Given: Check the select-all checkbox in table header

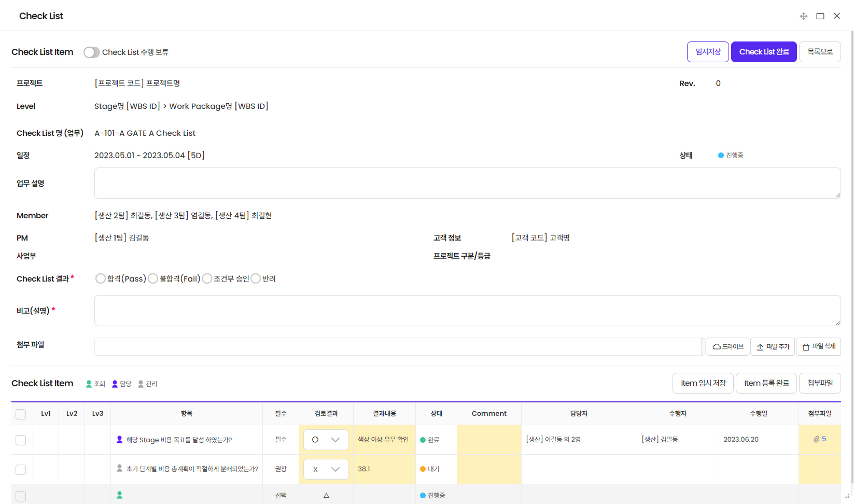Looking at the screenshot, I should 21,414.
